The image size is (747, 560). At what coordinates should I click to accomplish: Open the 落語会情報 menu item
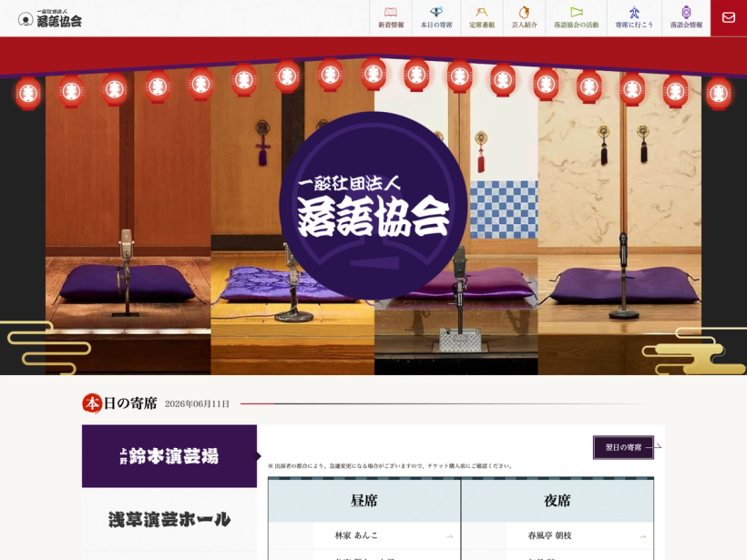(686, 18)
